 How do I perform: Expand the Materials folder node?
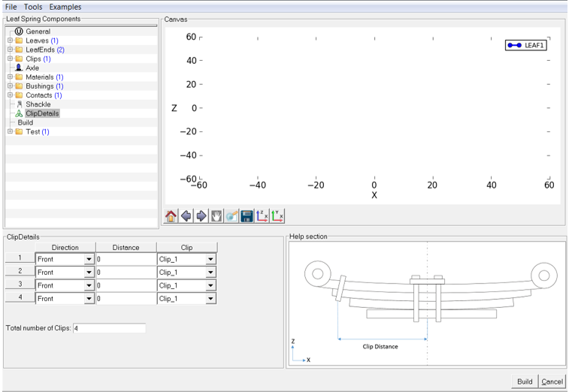point(10,77)
